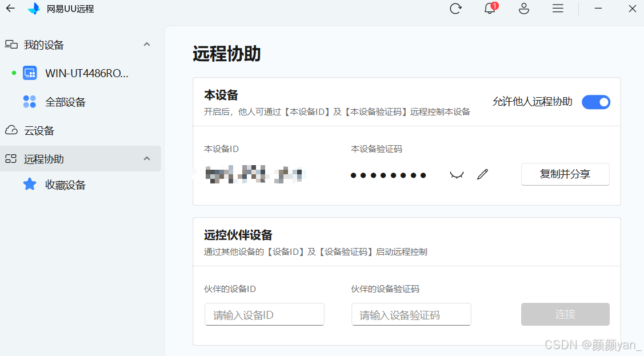This screenshot has height=356, width=644.
Task: Select WIN-UT4486RO device icon
Action: (30, 73)
